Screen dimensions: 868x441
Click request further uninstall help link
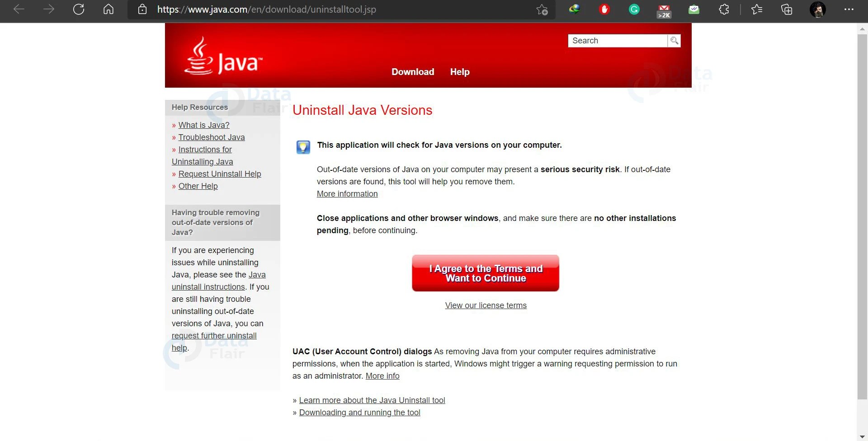pos(214,342)
